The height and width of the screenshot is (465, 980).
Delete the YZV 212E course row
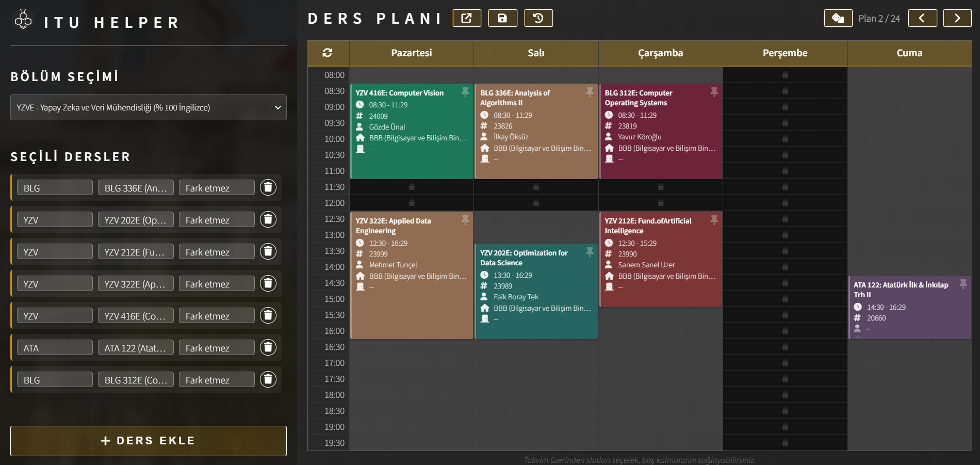[268, 251]
